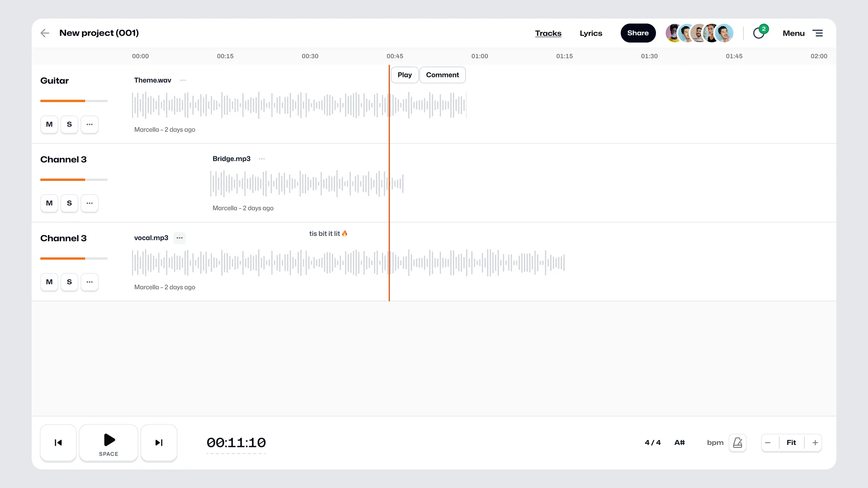Screen dimensions: 868x488
Task: Open the hamburger Menu icon
Action: (x=817, y=33)
